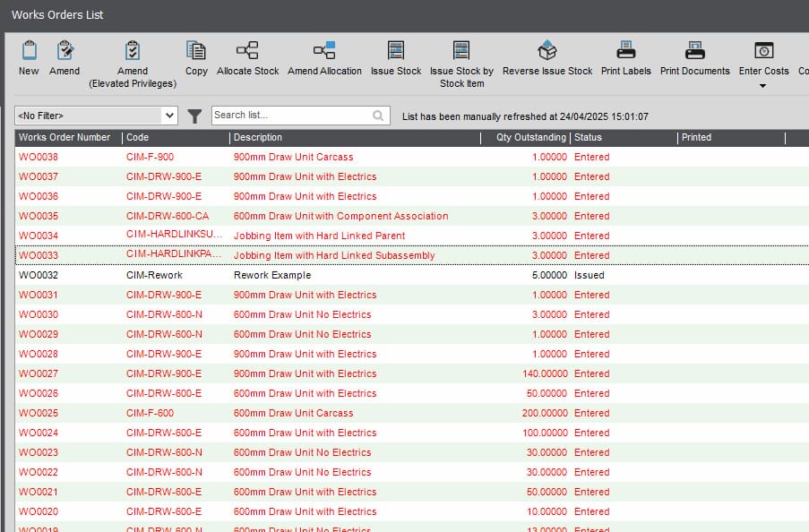Select Reverse Issue Stock icon
Screen dimensions: 809x532
(x=547, y=50)
